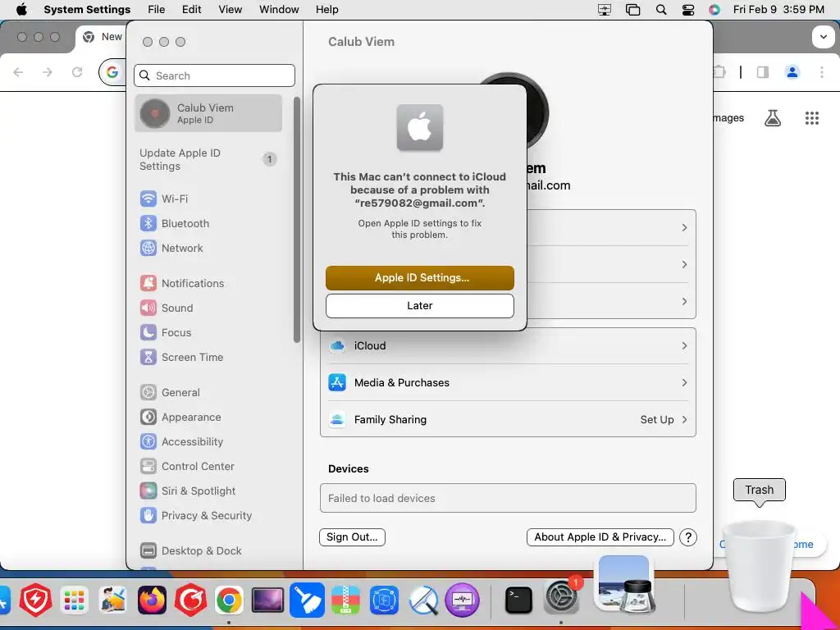Open Spotlight search in menu bar

coord(661,10)
